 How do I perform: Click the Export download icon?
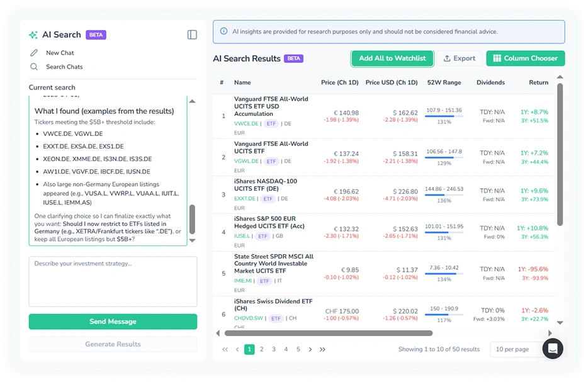pos(448,58)
